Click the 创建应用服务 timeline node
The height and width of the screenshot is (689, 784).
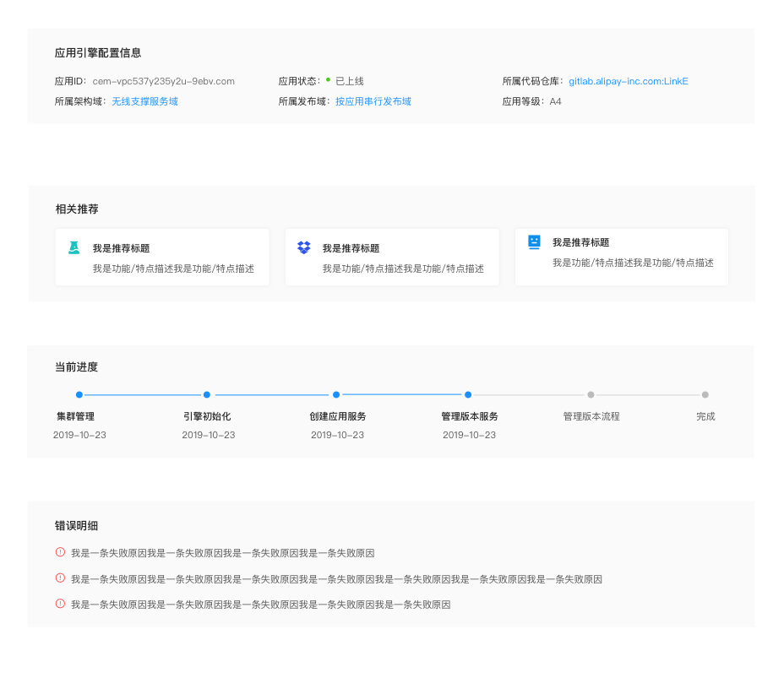pyautogui.click(x=336, y=393)
